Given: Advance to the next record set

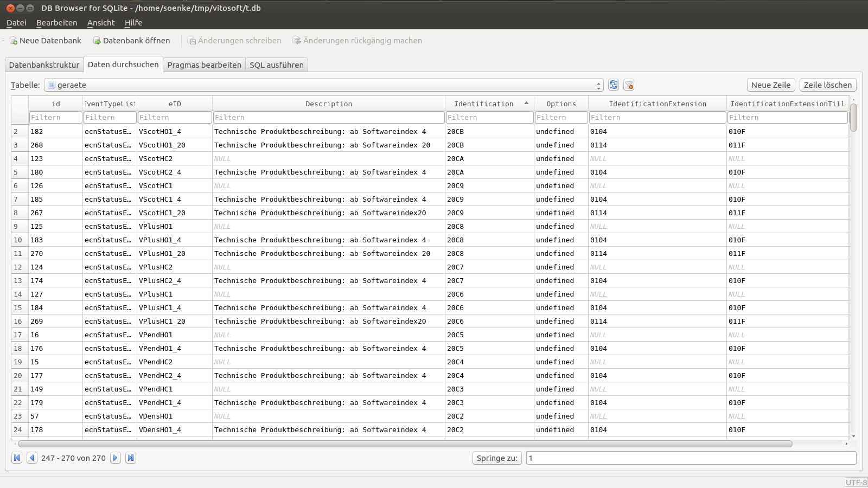Looking at the screenshot, I should pos(116,458).
